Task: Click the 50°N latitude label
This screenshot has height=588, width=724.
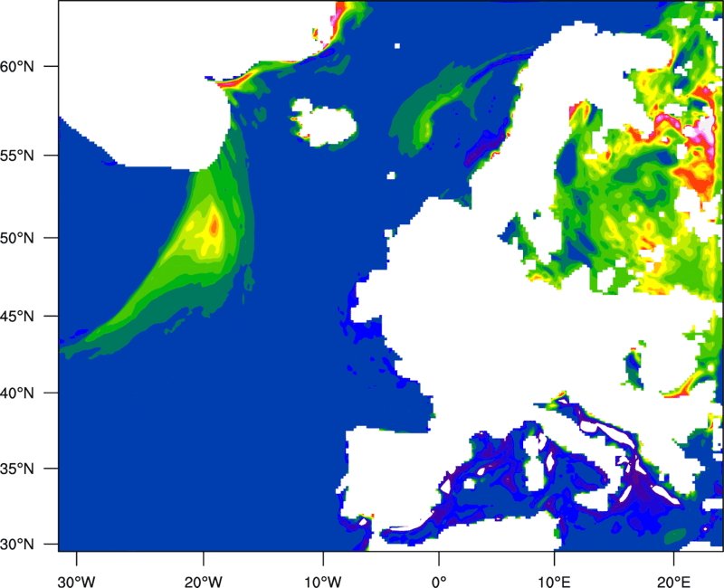Action: tap(17, 238)
